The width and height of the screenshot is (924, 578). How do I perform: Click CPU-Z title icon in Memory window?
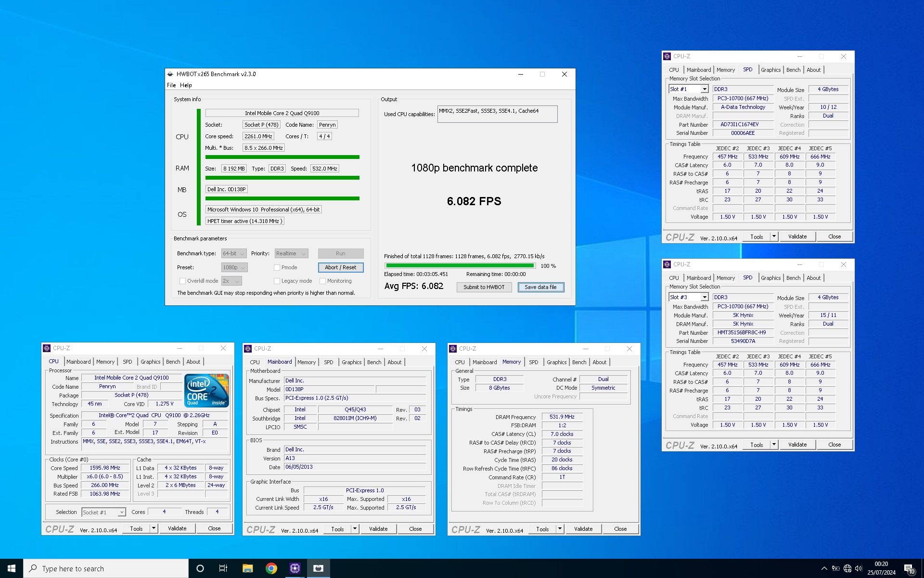coord(453,349)
